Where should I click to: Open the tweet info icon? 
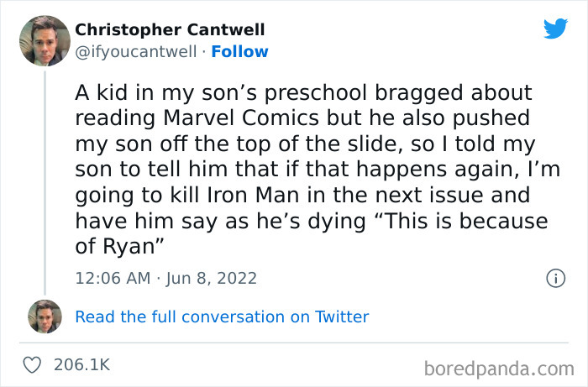click(554, 278)
